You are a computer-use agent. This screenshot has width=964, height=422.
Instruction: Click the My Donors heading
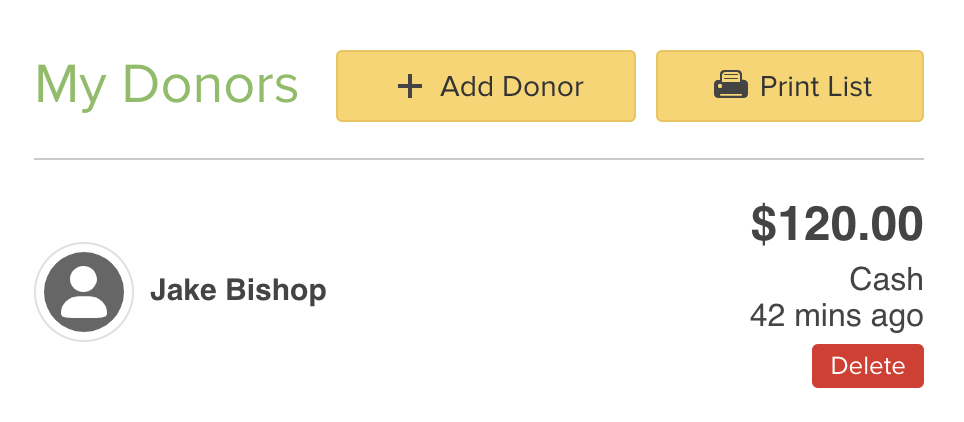pyautogui.click(x=166, y=85)
